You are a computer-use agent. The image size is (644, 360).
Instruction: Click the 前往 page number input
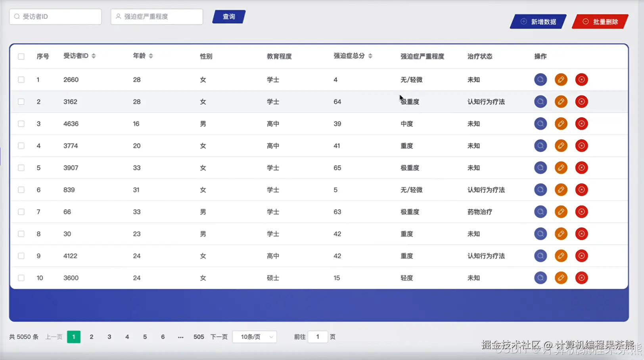[x=318, y=337]
